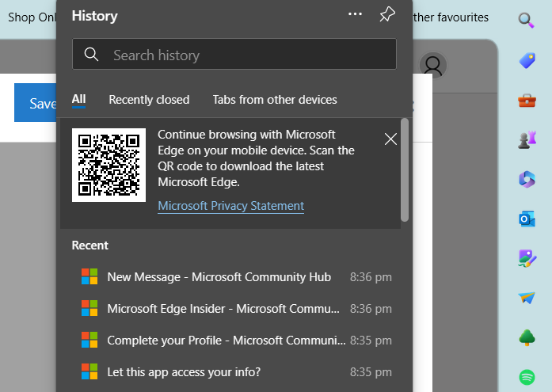The image size is (552, 392).
Task: Open the sidebar Search icon
Action: (x=527, y=20)
